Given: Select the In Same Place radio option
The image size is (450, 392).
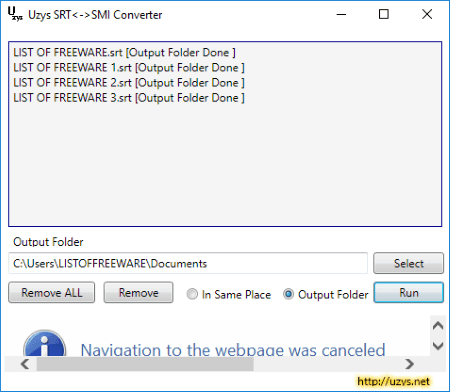Looking at the screenshot, I should [192, 294].
